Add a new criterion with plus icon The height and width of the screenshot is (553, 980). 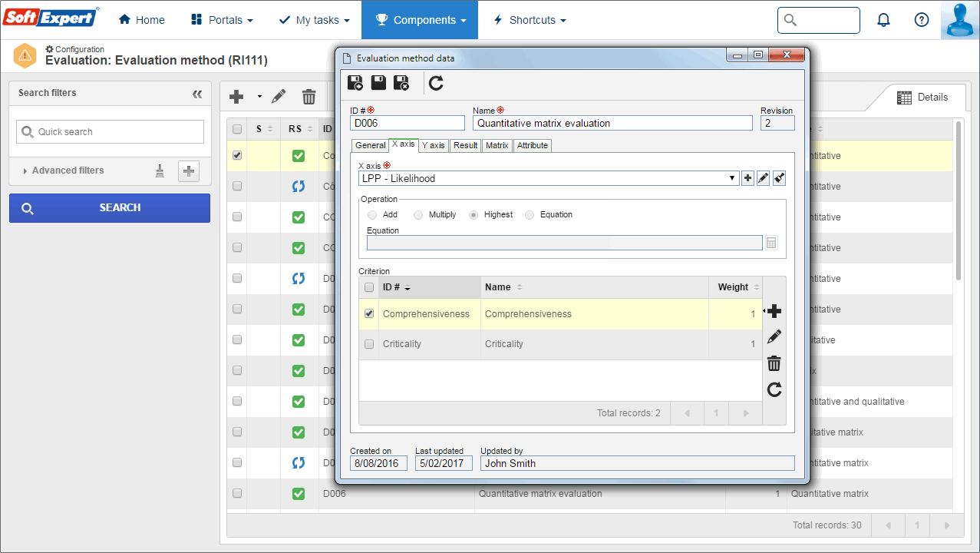[774, 311]
